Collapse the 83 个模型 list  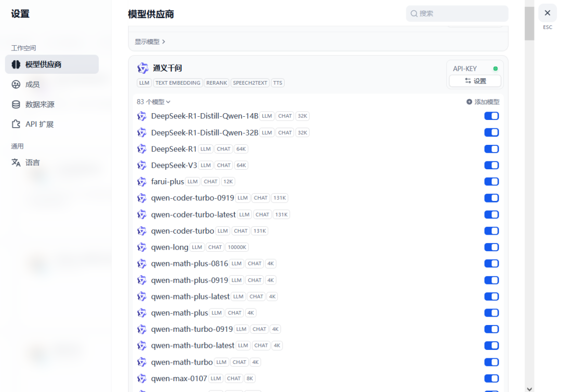[x=153, y=102]
